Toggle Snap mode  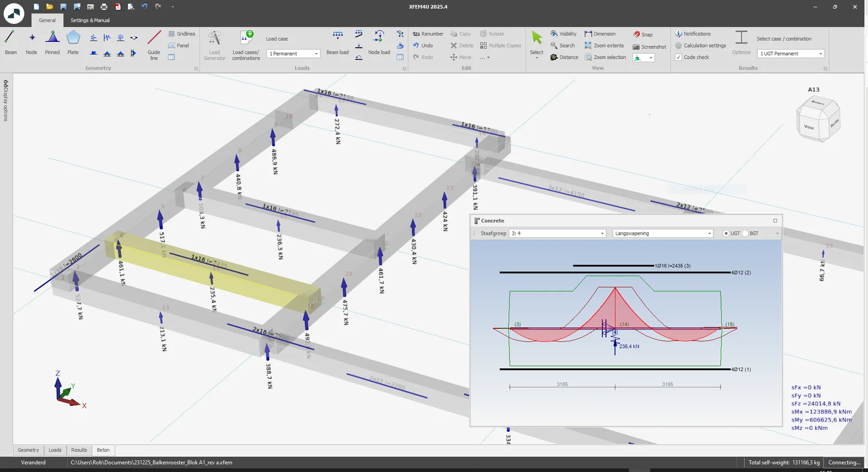tap(643, 34)
